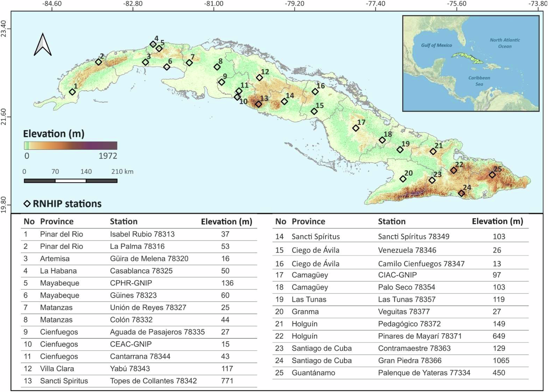
Task: Select the Elevation (m) table header
Action: pos(226,221)
